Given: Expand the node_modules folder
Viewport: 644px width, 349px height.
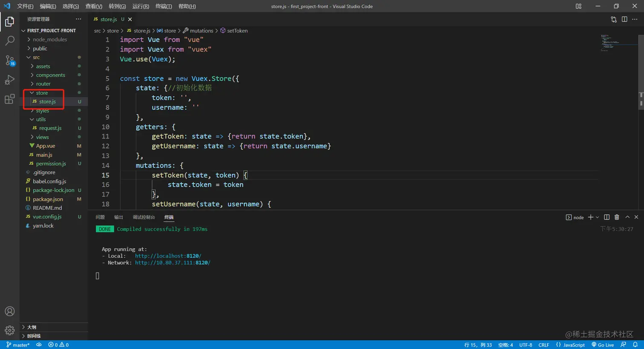Looking at the screenshot, I should tap(49, 40).
